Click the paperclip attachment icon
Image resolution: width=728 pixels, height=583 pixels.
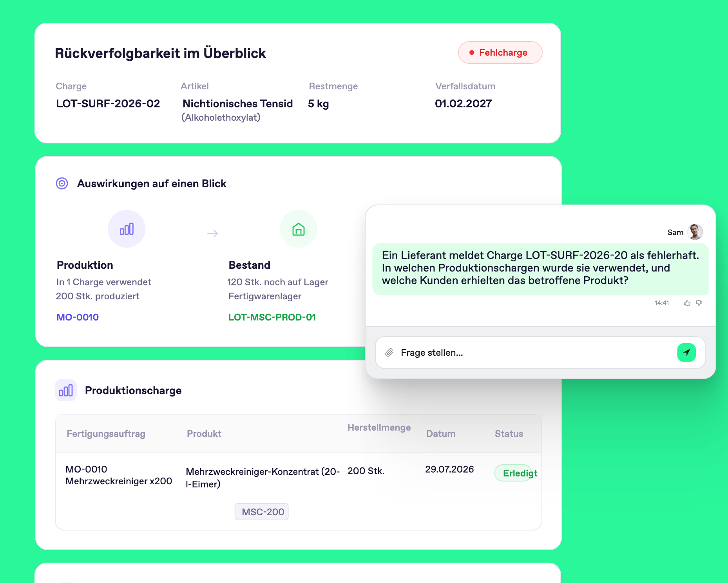pyautogui.click(x=389, y=353)
